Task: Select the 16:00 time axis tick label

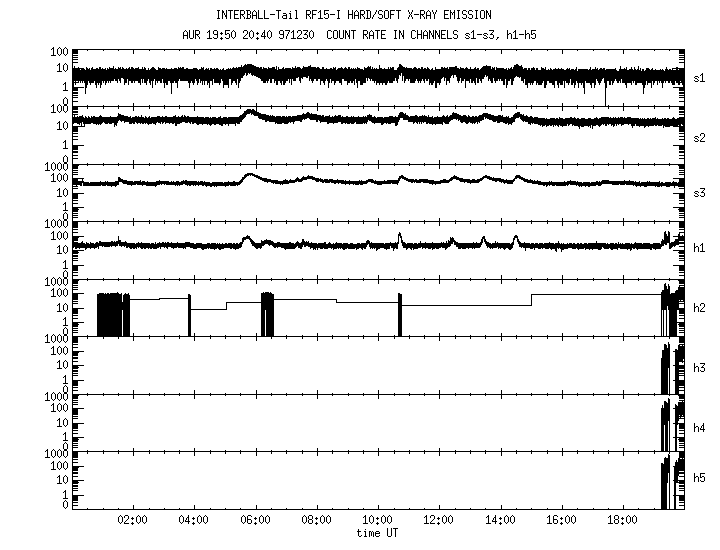Action: [561, 520]
